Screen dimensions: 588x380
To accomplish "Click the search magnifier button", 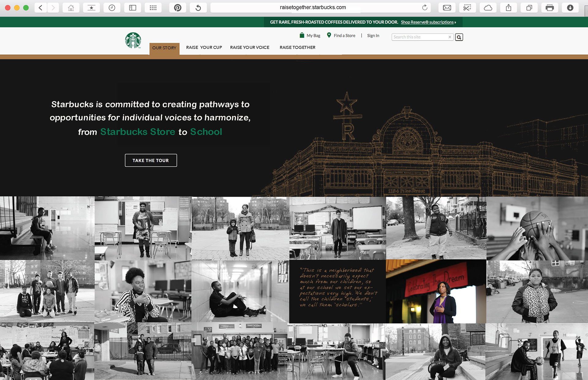I will tap(459, 37).
